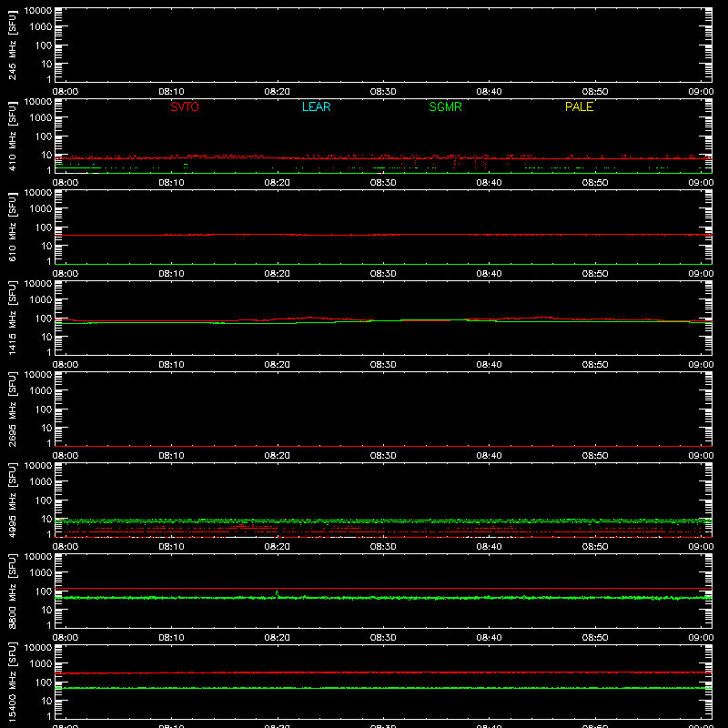Viewport: 728px width, 728px height.
Task: Click 08:30 tick label under 1415 MHz panel
Action: coord(383,365)
